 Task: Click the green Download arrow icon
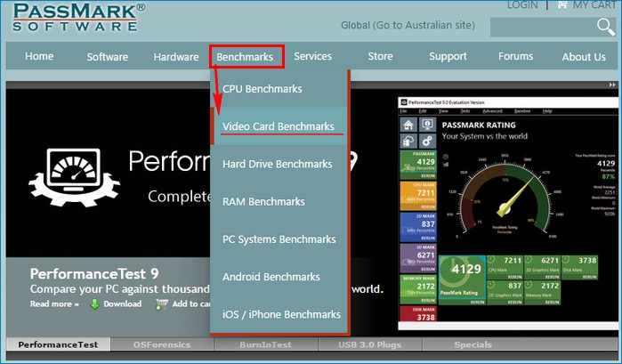[x=94, y=304]
